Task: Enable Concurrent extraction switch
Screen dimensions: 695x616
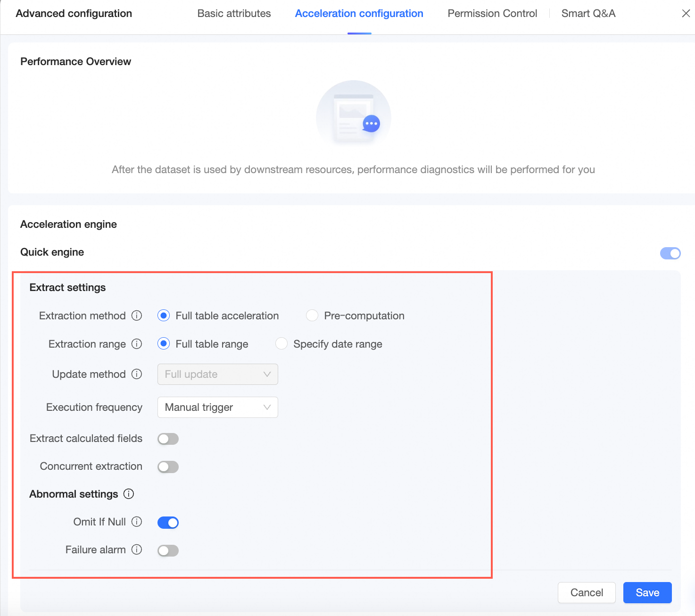Action: [168, 467]
